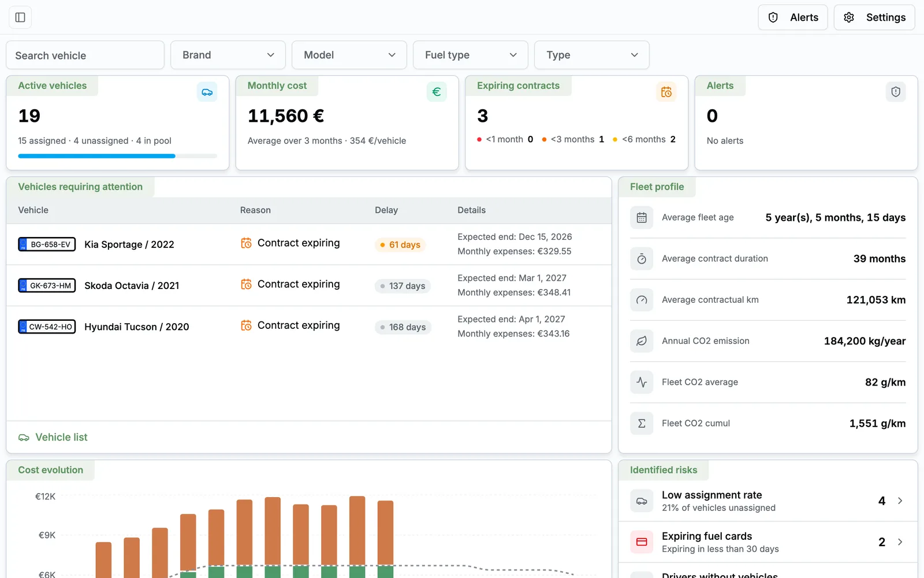Viewport: 924px width, 578px height.
Task: Click calendar icon beside Average fleet age
Action: 642,218
